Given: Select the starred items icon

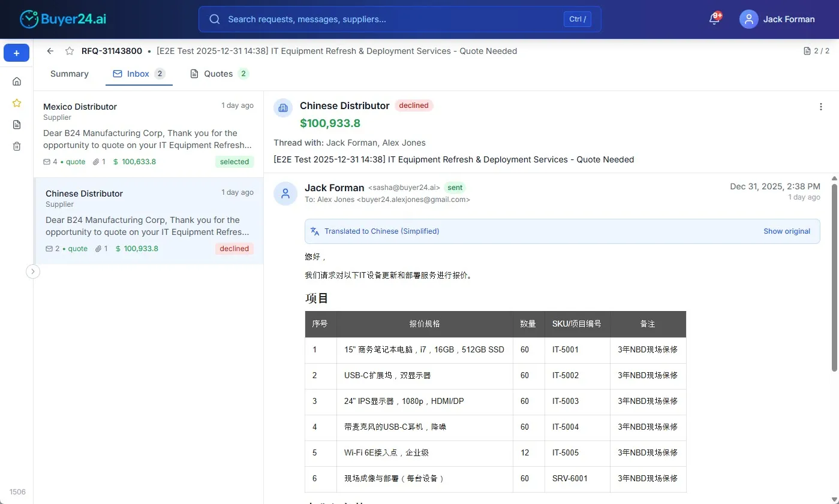Looking at the screenshot, I should [x=16, y=102].
